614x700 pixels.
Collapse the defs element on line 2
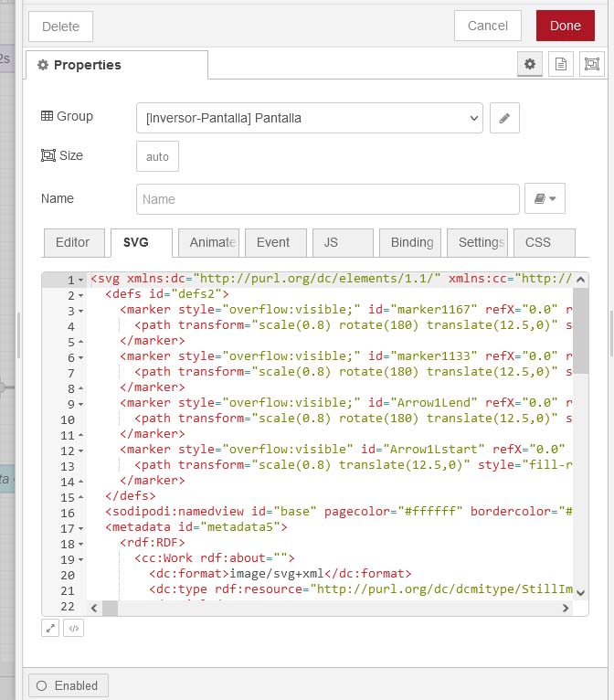[80, 295]
